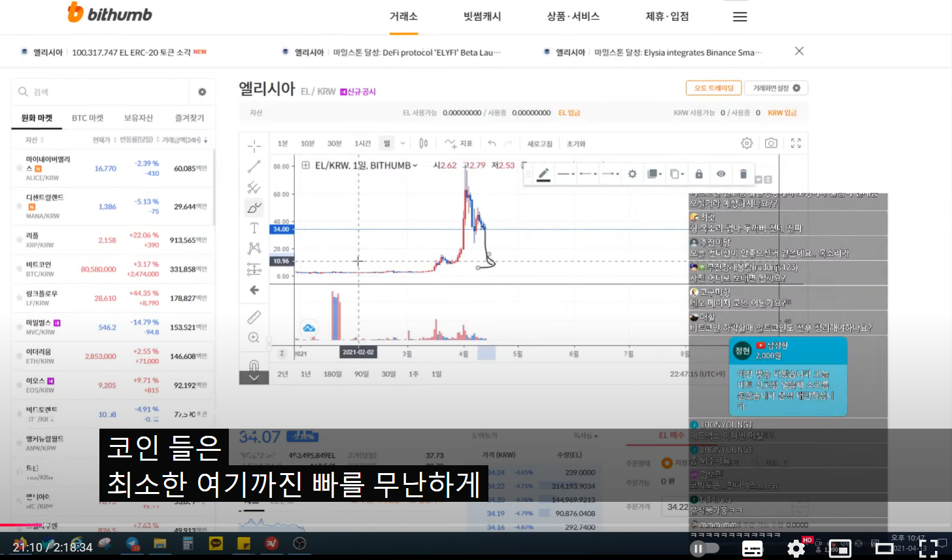
Task: Open clone drawing dropdown
Action: point(677,174)
